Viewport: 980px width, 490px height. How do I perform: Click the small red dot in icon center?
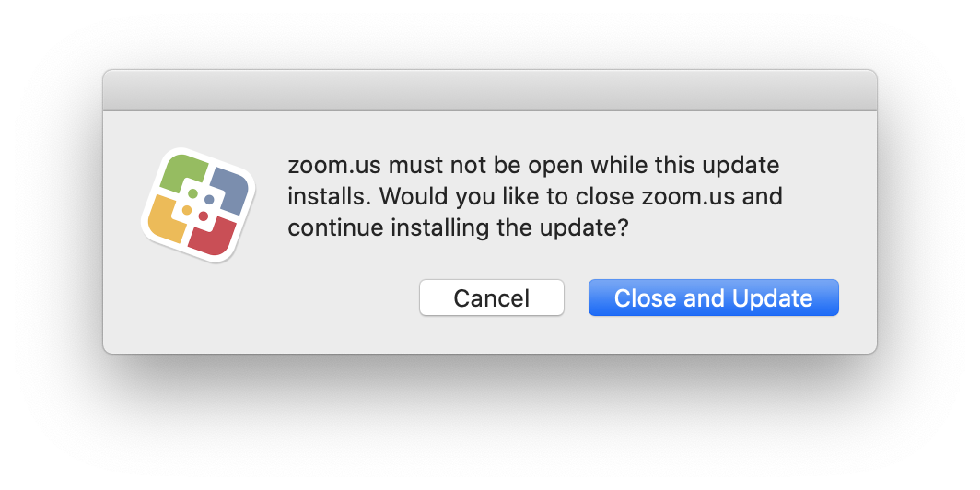click(x=204, y=216)
